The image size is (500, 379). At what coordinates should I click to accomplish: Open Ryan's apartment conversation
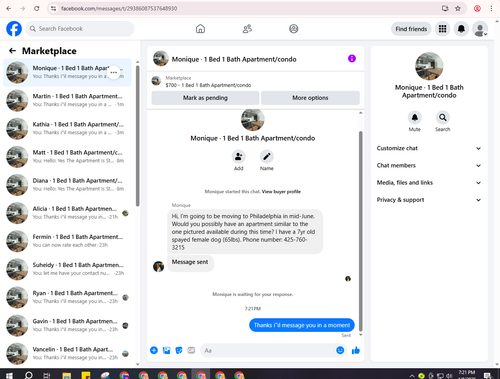(x=67, y=297)
